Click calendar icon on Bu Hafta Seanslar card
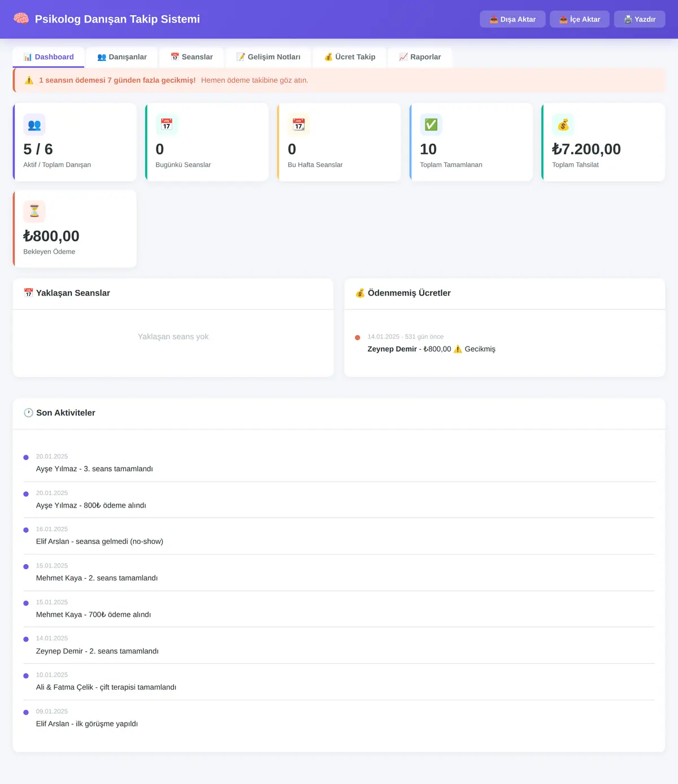The width and height of the screenshot is (678, 784). 299,124
